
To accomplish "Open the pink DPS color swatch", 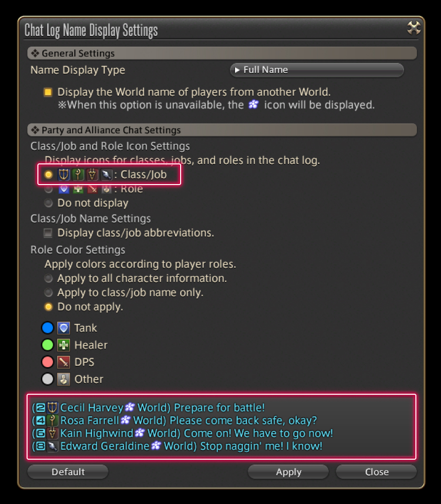I will [48, 362].
